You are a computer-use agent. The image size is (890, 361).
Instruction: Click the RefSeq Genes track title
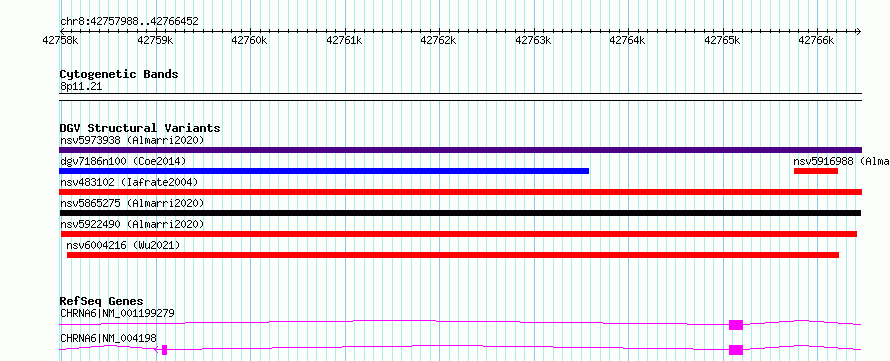[x=101, y=301]
